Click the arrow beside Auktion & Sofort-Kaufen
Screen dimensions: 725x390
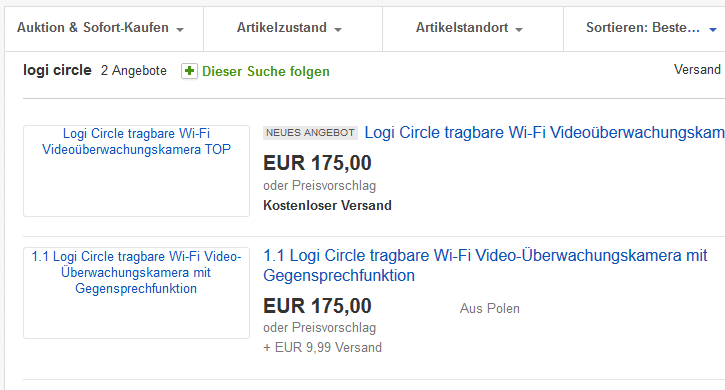coord(180,30)
